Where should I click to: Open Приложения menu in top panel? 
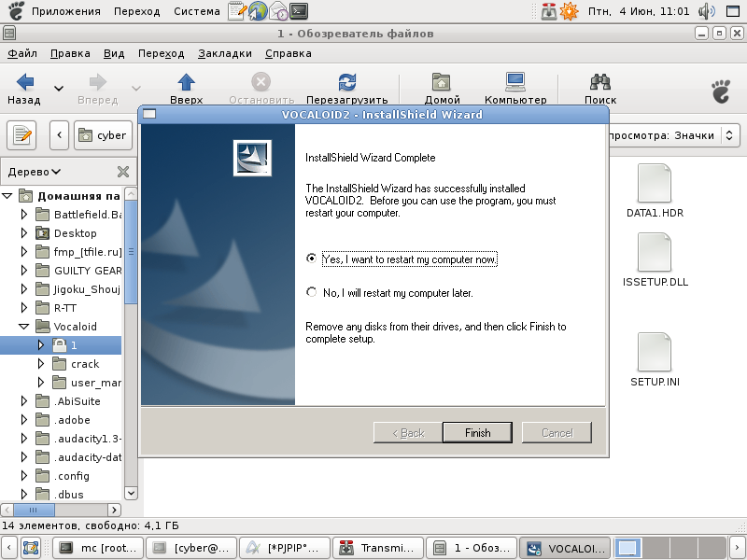66,11
